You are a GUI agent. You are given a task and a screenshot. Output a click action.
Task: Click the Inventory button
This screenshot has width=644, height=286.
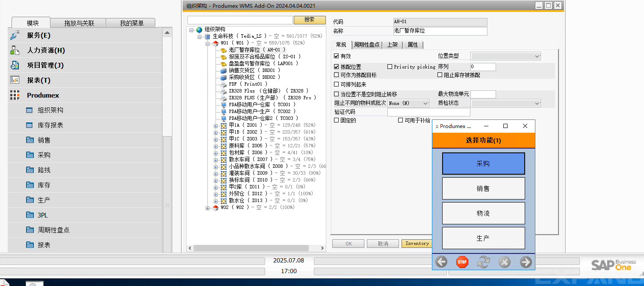coord(417,244)
